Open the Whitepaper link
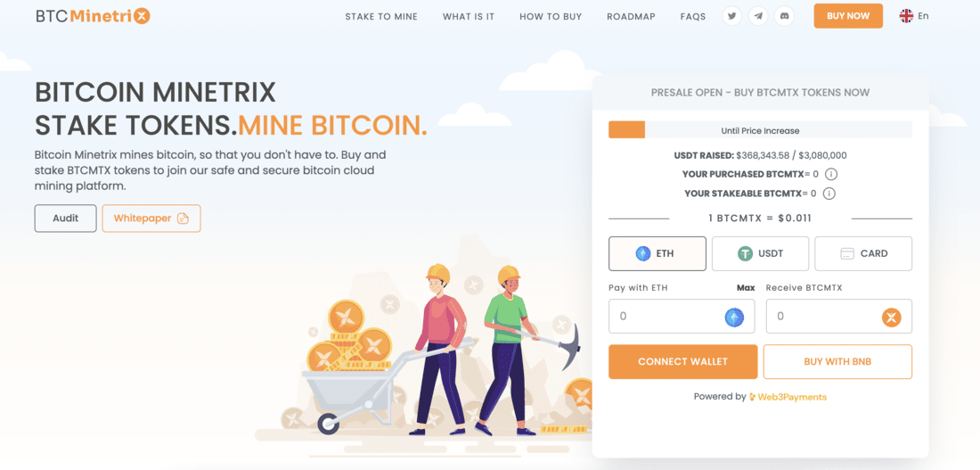Screen dimensions: 980x470 [x=151, y=219]
